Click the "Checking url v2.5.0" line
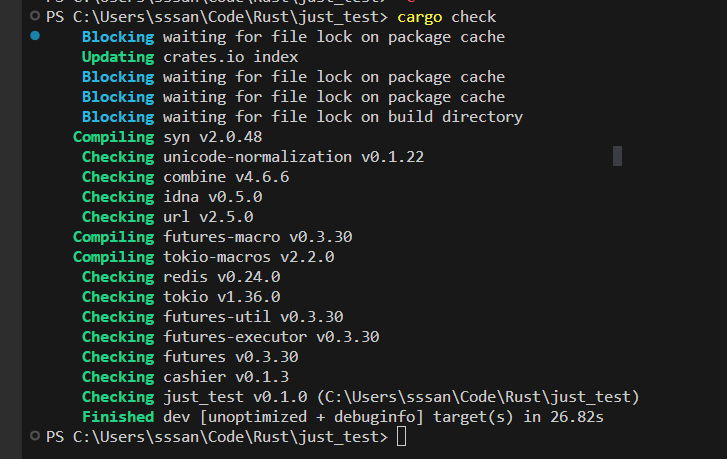 click(167, 217)
